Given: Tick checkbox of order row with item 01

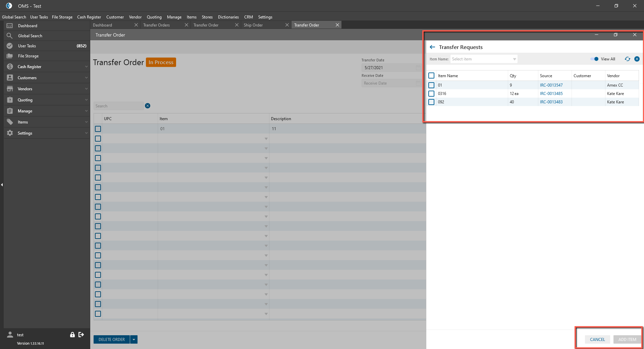Looking at the screenshot, I should tap(98, 129).
